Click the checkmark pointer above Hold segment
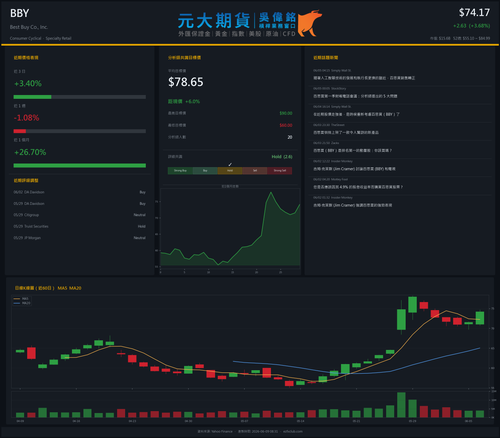Viewport: 500px width, 438px height. point(230,164)
